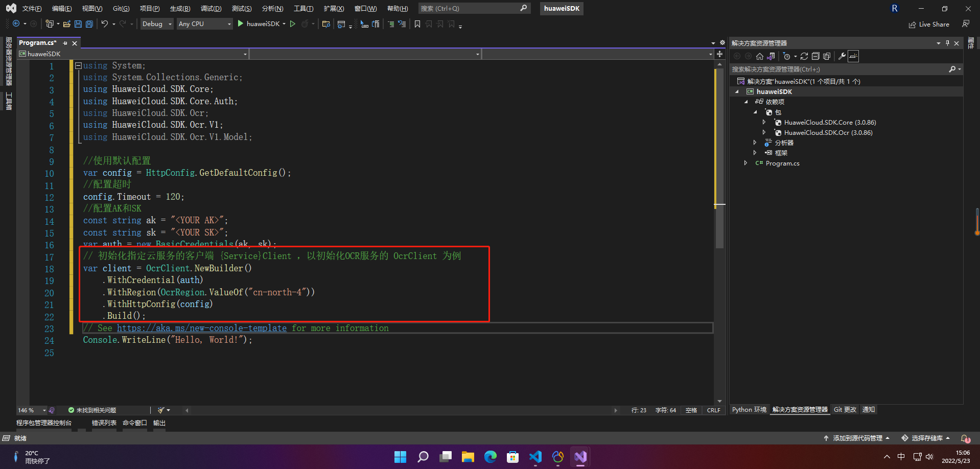980x469 pixels.
Task: Open the Any CPU platform dropdown
Action: tap(204, 24)
